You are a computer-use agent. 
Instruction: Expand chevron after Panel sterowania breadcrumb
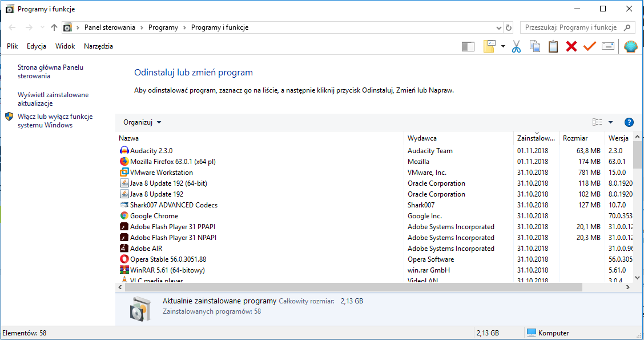pos(142,27)
